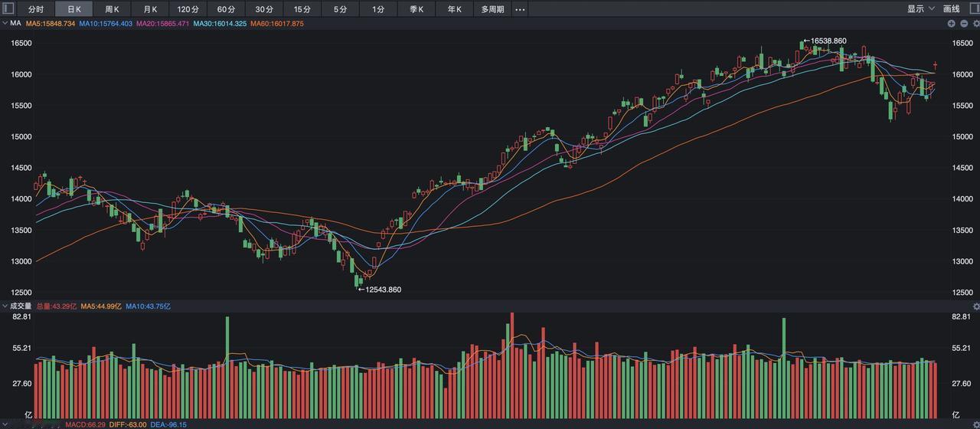Select the 日K daily candlestick tab

(x=74, y=9)
